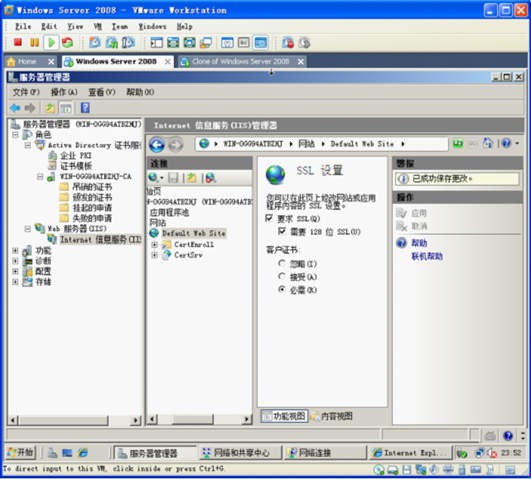This screenshot has width=531, height=479.
Task: Click the connections pane horizontal scrollbar
Action: click(x=199, y=419)
